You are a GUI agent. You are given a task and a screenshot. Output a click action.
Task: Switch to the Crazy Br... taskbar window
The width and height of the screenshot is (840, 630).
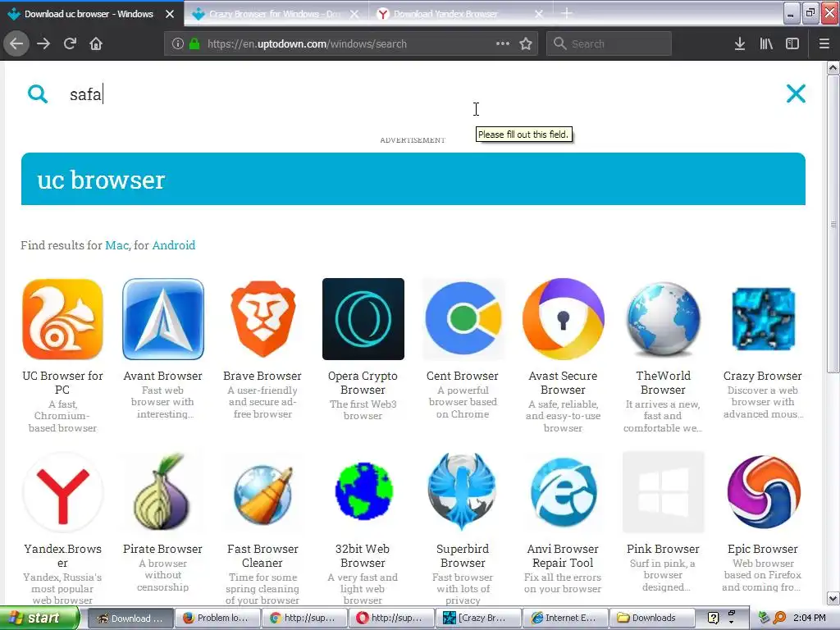pos(478,619)
